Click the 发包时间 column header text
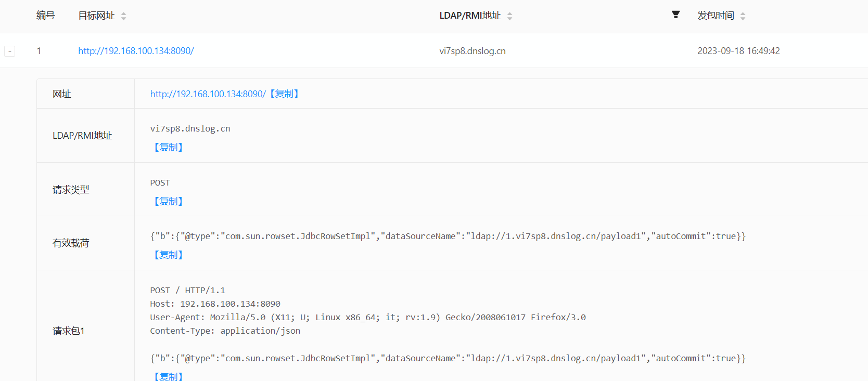The width and height of the screenshot is (868, 381). click(x=716, y=16)
